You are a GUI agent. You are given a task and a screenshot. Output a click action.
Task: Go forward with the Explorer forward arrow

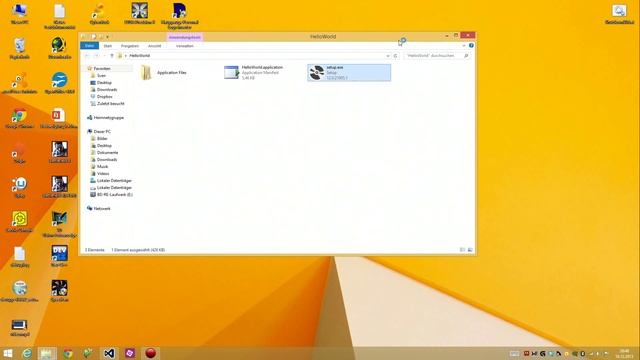[x=97, y=56]
